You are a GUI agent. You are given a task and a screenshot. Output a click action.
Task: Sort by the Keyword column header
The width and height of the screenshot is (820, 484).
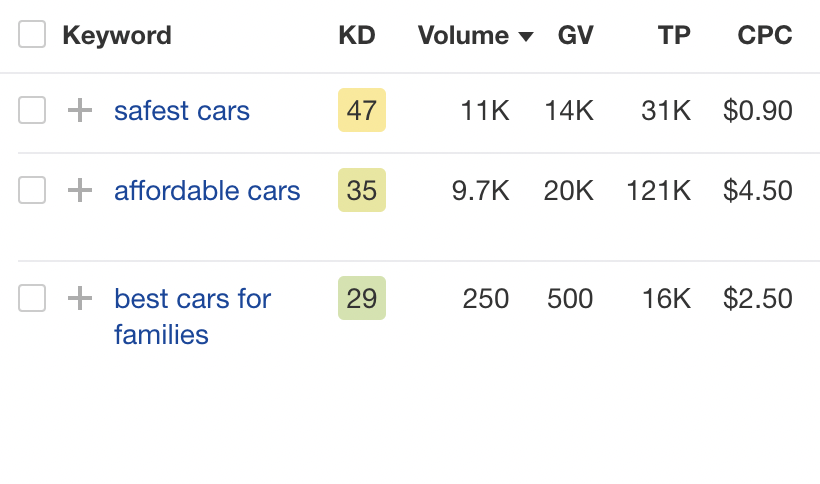pos(117,36)
